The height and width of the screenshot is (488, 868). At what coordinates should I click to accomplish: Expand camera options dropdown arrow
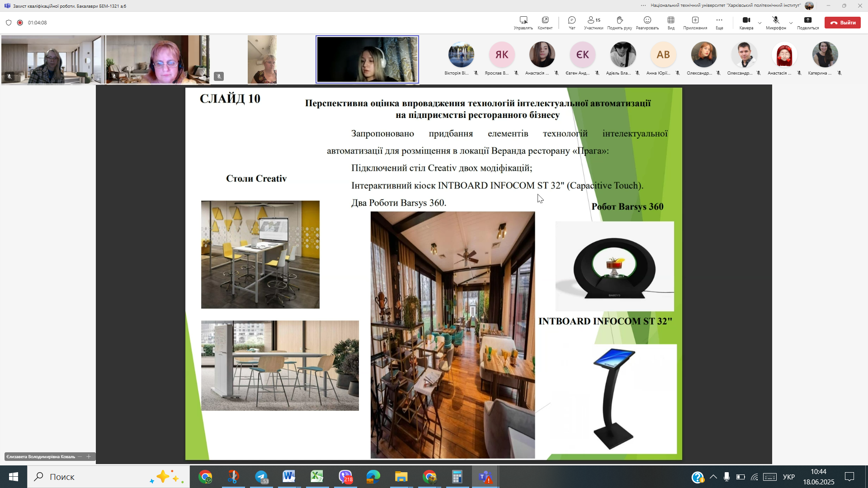point(759,23)
